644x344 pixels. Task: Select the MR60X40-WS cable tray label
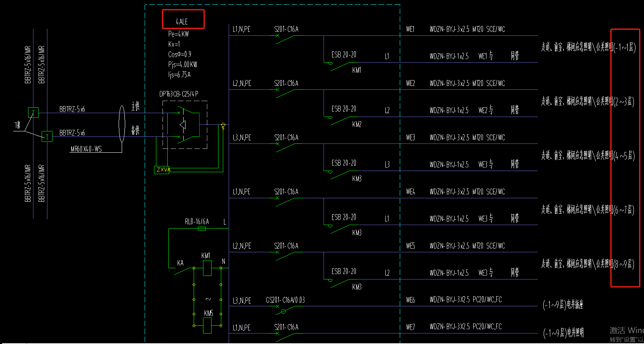pos(86,149)
